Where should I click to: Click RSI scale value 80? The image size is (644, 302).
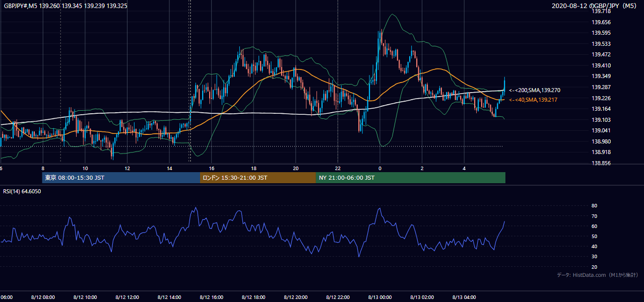click(x=594, y=206)
